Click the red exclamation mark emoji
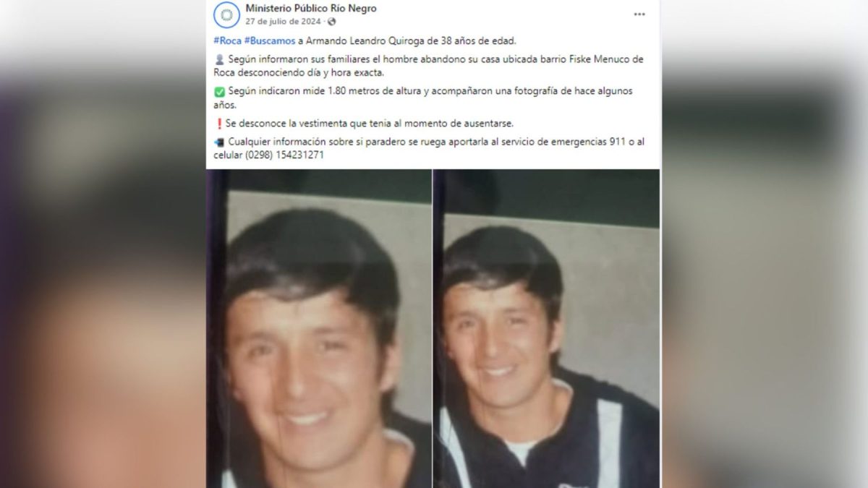The image size is (868, 488). click(x=219, y=124)
